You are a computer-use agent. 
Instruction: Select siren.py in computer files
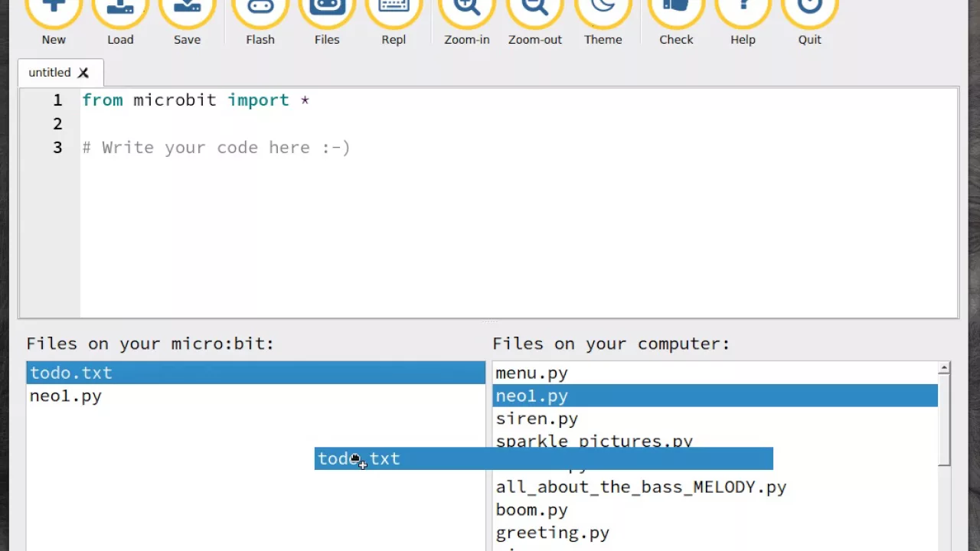[x=715, y=419]
